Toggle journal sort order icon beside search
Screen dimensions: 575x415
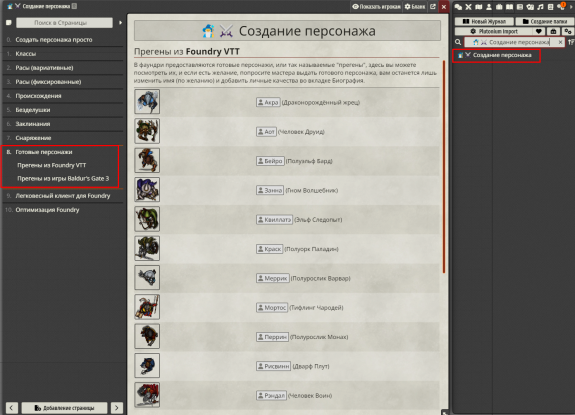571,42
